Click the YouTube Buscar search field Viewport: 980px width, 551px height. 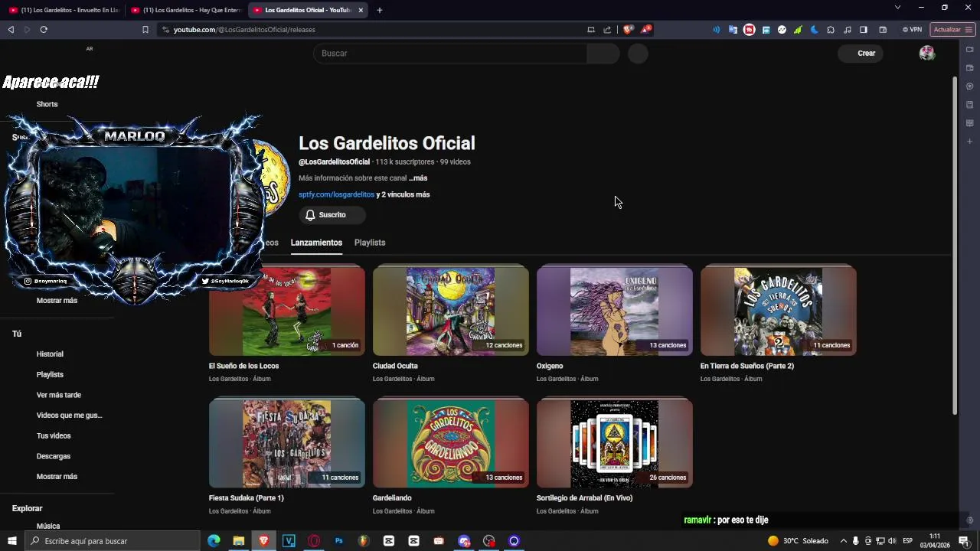click(x=450, y=54)
